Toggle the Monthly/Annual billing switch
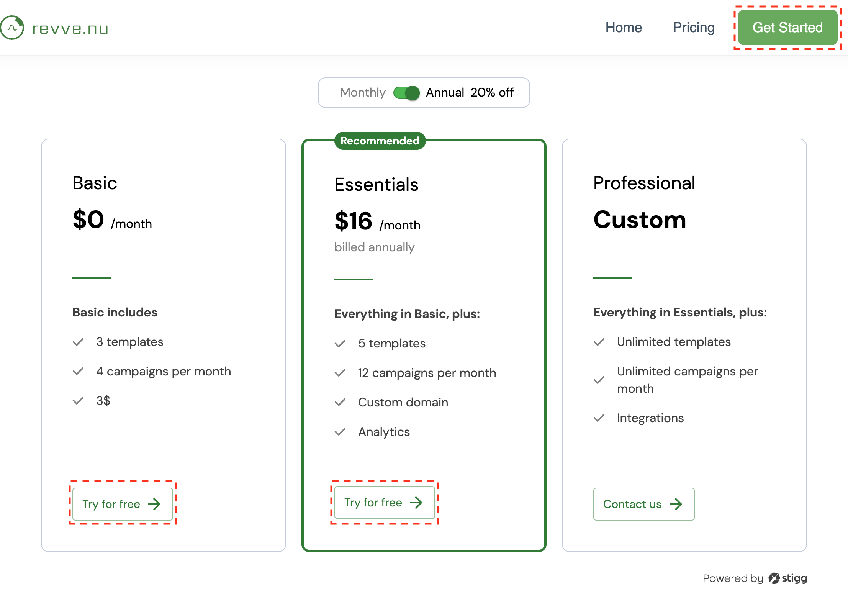 click(406, 93)
